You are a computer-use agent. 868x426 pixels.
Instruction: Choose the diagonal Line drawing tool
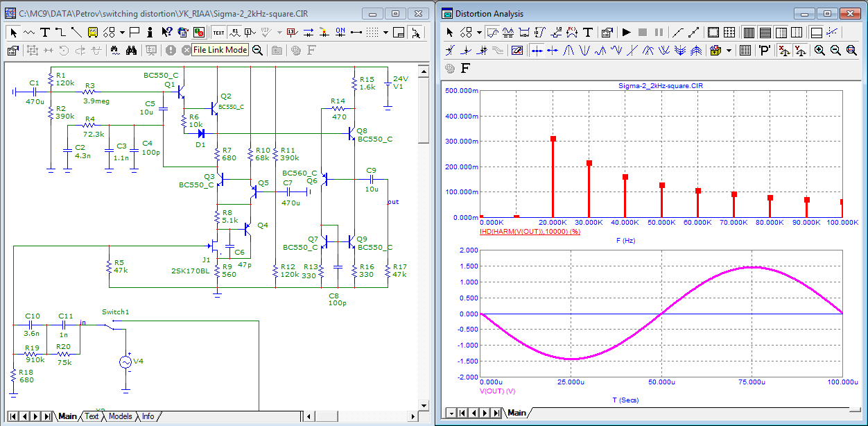click(76, 32)
